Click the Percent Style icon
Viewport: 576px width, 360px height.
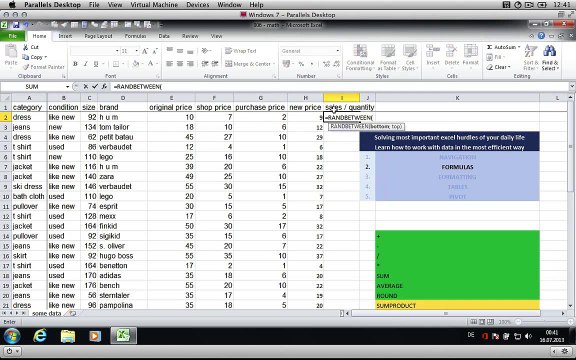coord(301,64)
